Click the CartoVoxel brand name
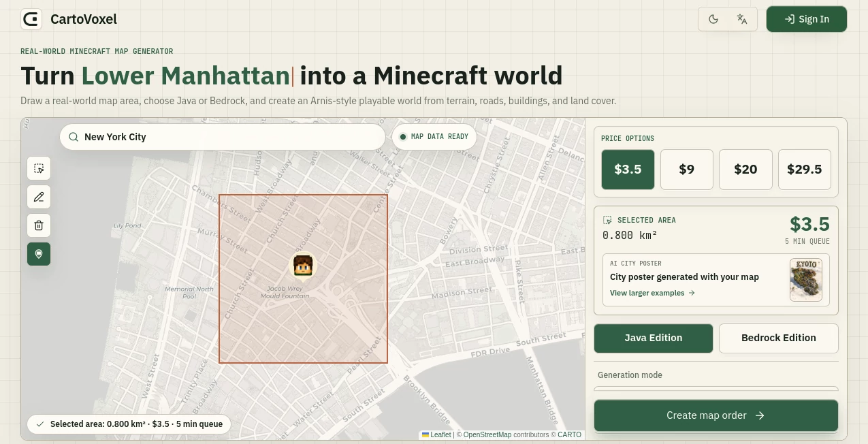The image size is (868, 444). tap(84, 19)
